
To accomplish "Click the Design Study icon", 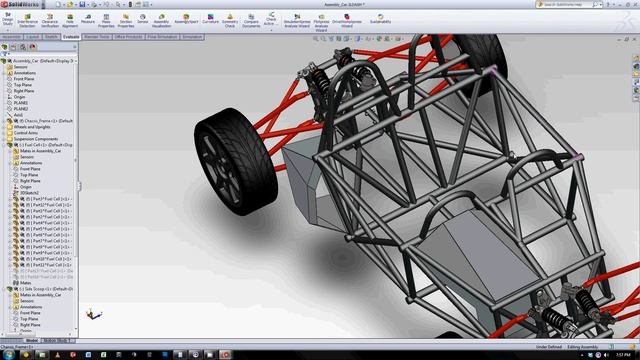I will click(x=8, y=20).
